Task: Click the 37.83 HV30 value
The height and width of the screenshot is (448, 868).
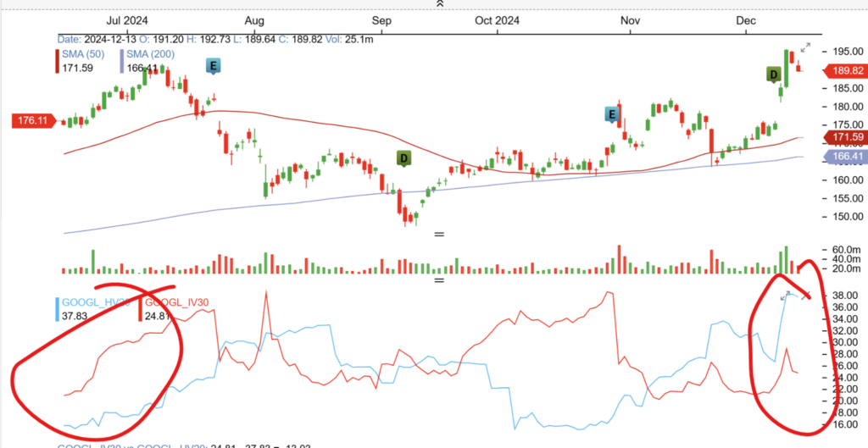Action: [x=75, y=316]
